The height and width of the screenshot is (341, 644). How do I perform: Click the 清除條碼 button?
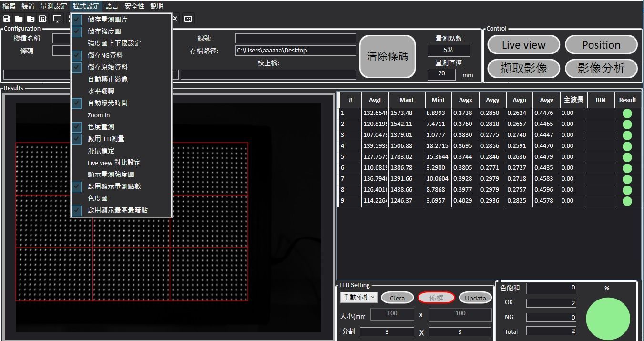(x=387, y=56)
